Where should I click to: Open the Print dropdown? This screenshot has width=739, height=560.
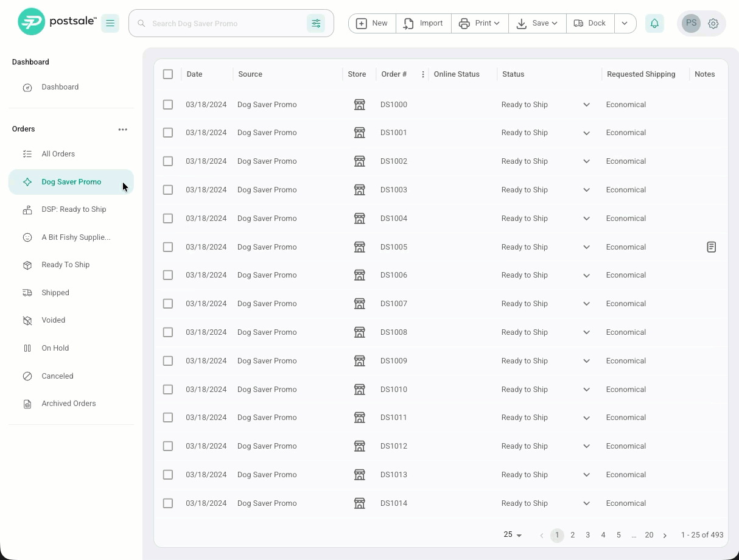(480, 23)
